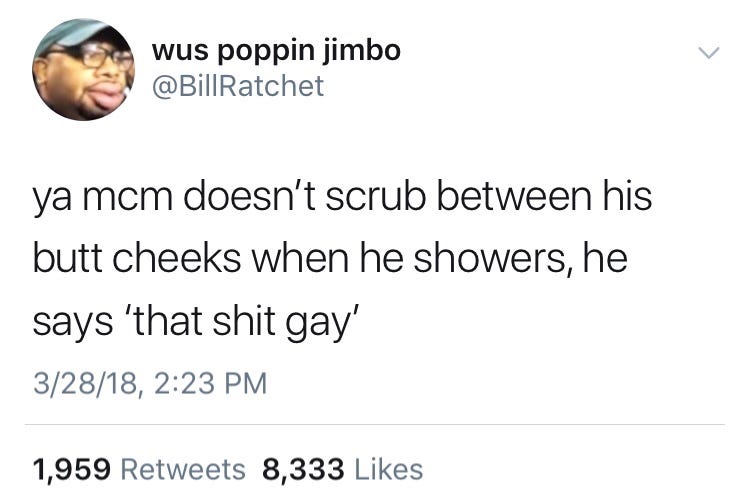Open the profile picture of wus poppin jimbo
This screenshot has width=737, height=499.
click(83, 70)
